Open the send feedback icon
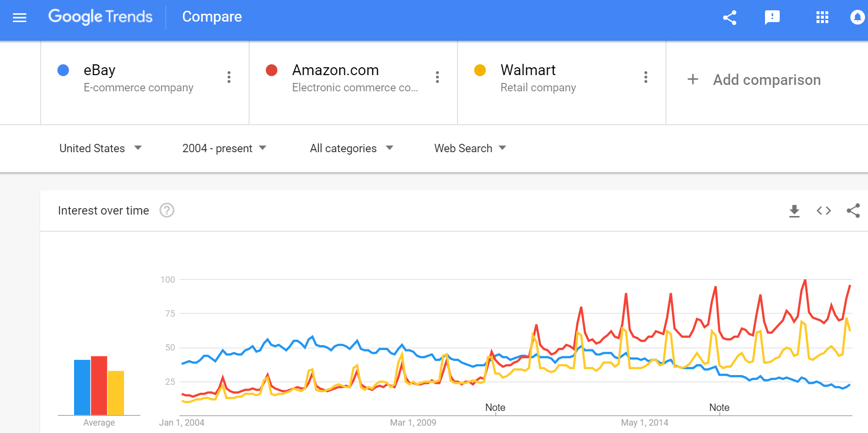868x433 pixels. click(x=772, y=18)
